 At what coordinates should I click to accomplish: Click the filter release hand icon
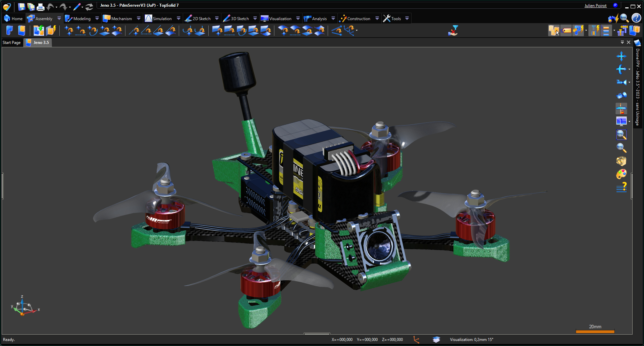tap(453, 31)
